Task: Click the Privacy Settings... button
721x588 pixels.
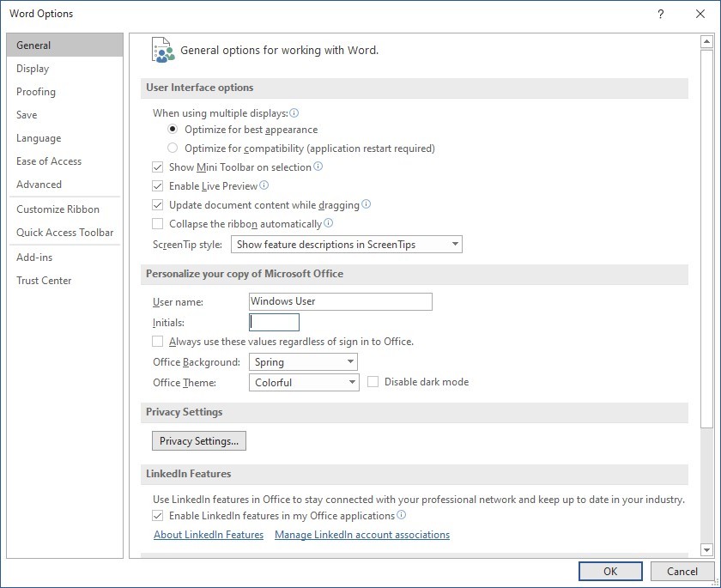Action: coord(199,441)
